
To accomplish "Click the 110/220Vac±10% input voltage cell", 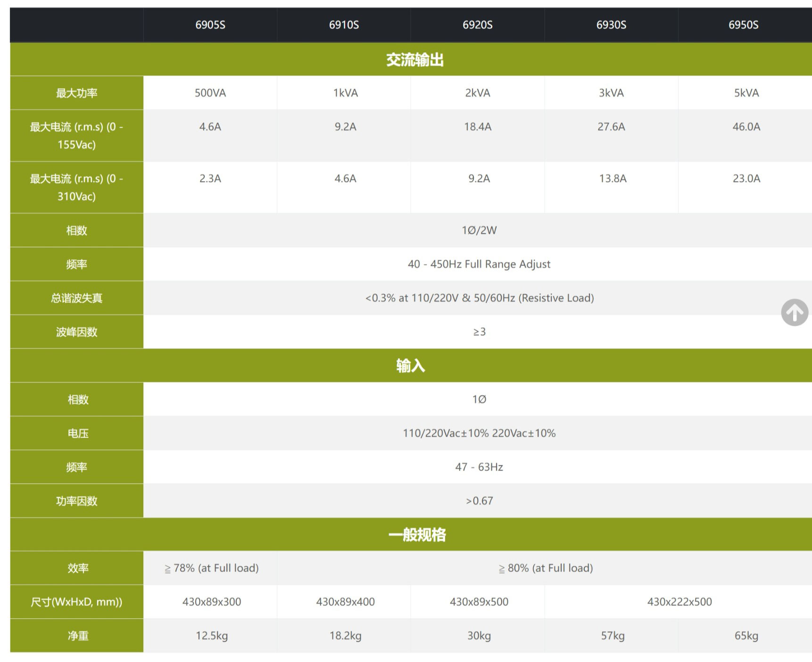I will (479, 433).
